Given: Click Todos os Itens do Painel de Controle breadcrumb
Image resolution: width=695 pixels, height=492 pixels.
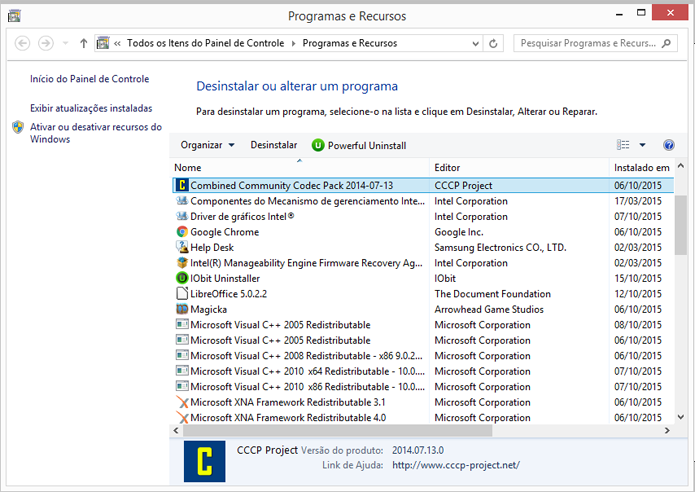Looking at the screenshot, I should [205, 43].
